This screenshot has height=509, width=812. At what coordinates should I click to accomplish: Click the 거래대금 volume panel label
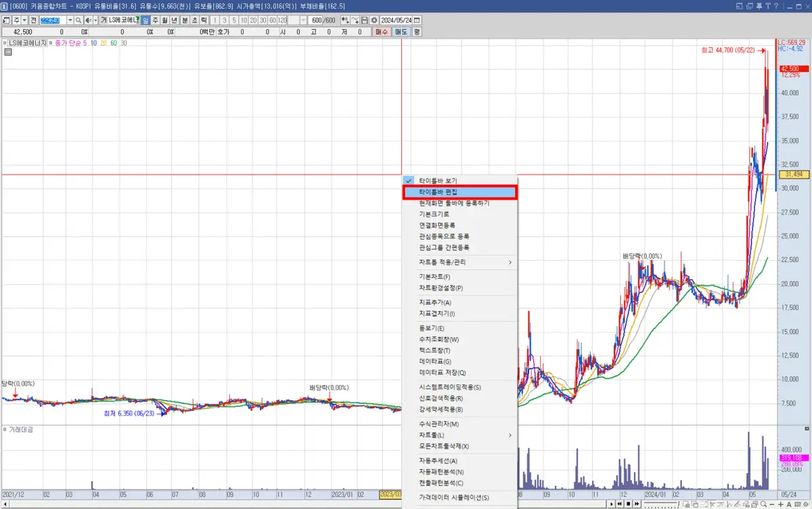[21, 430]
